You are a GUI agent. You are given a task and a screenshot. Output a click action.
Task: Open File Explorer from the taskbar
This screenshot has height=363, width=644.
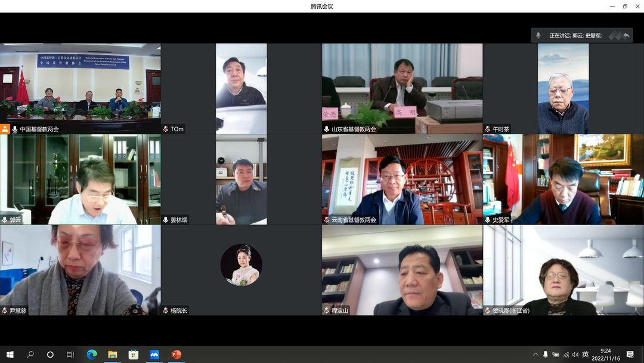[112, 354]
